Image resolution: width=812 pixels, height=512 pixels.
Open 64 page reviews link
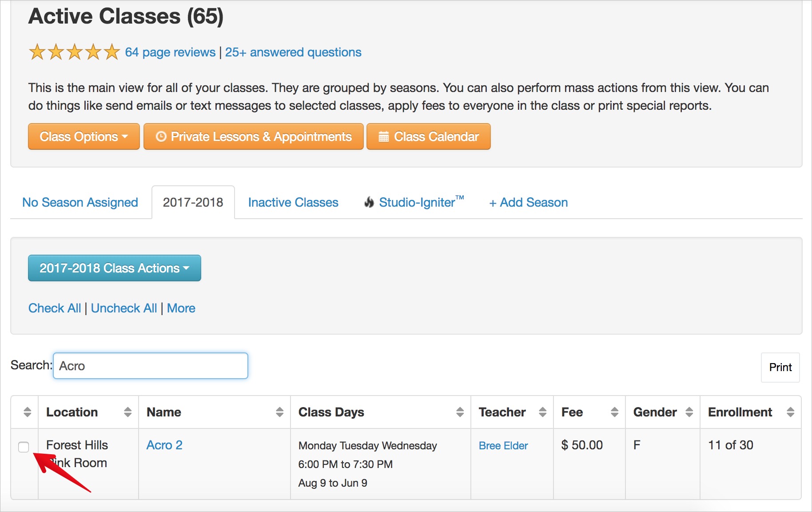pyautogui.click(x=170, y=52)
